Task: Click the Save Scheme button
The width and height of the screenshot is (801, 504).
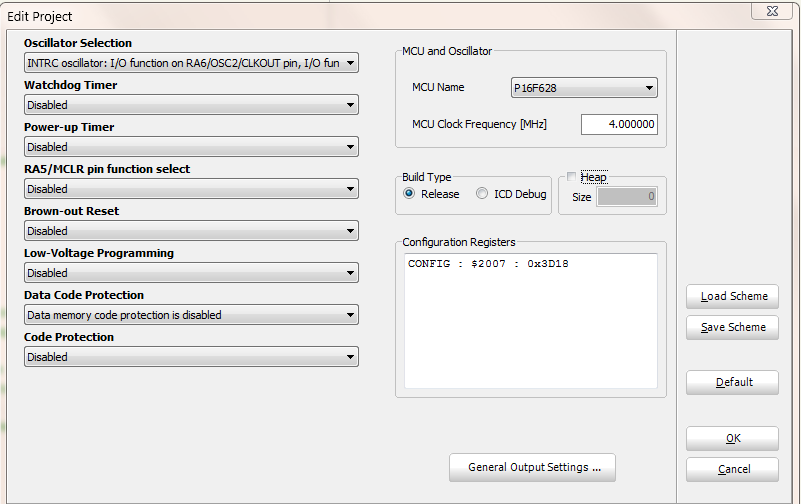Action: point(733,327)
